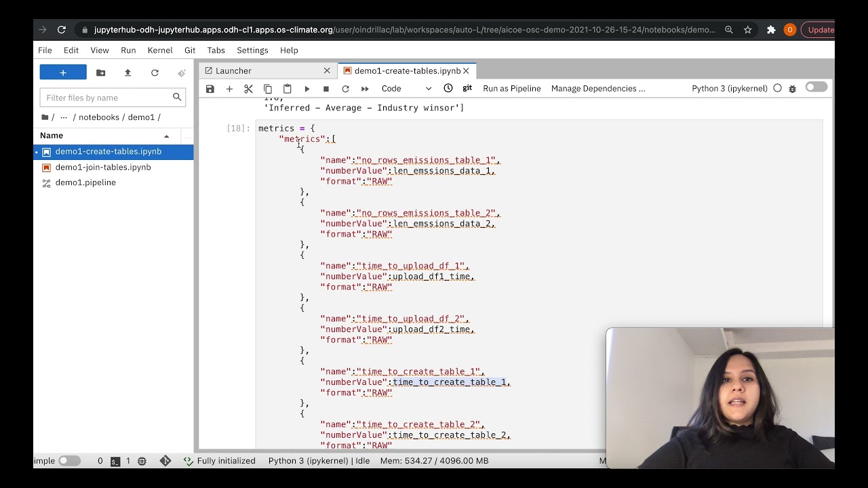Screen dimensions: 868x488
Task: Open the root folder icon in breadcrumb
Action: 45,117
